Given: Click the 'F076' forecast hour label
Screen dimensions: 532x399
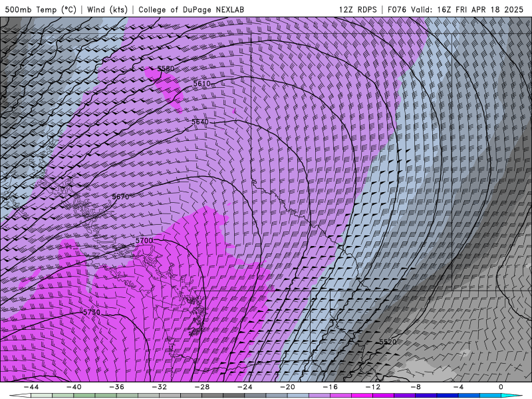Looking at the screenshot, I should click(396, 9).
